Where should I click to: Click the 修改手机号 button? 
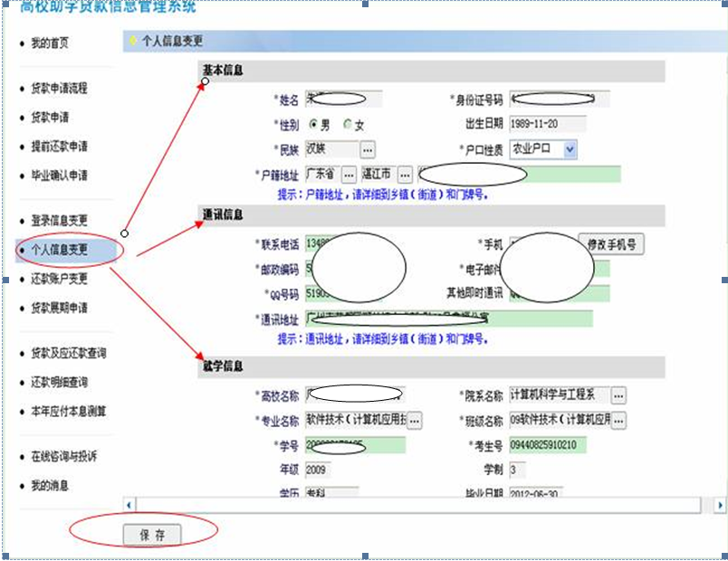611,243
